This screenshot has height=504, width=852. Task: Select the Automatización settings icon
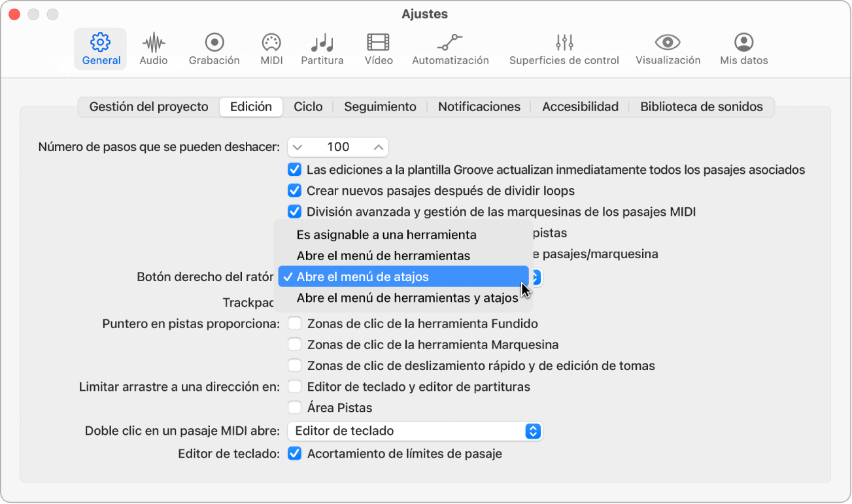tap(450, 48)
